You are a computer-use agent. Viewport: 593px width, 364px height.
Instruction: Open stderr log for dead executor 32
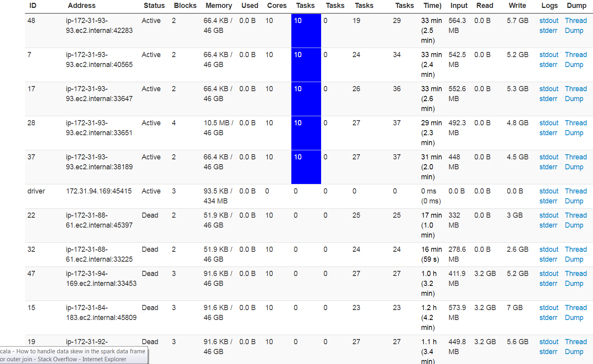(548, 259)
